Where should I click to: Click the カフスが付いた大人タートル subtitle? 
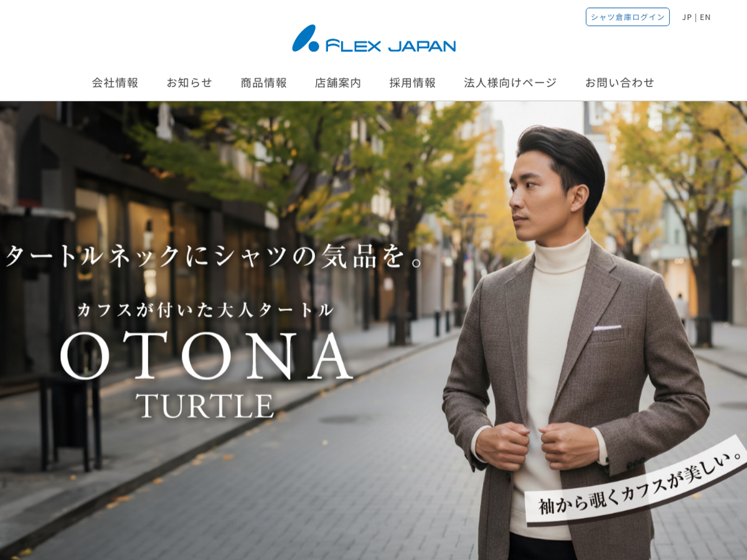[206, 310]
